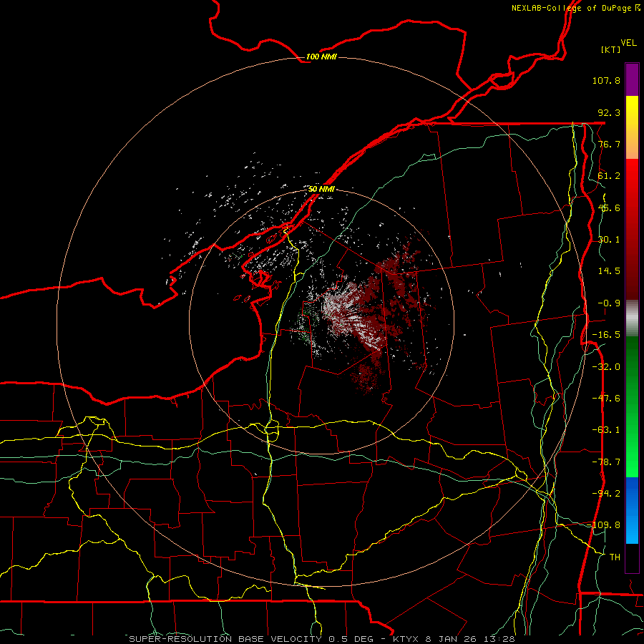The height and width of the screenshot is (644, 644).
Task: Select the -47.6 velocity scale value
Action: pyautogui.click(x=606, y=399)
